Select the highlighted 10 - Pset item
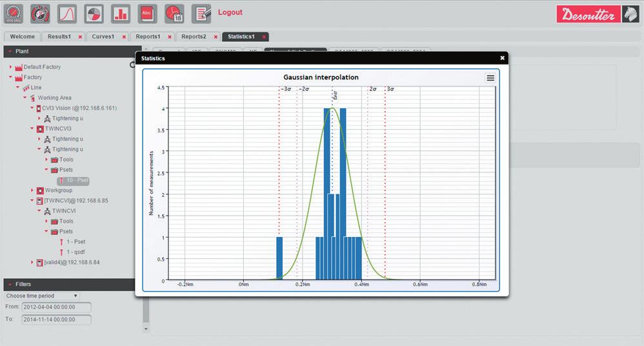 point(73,180)
